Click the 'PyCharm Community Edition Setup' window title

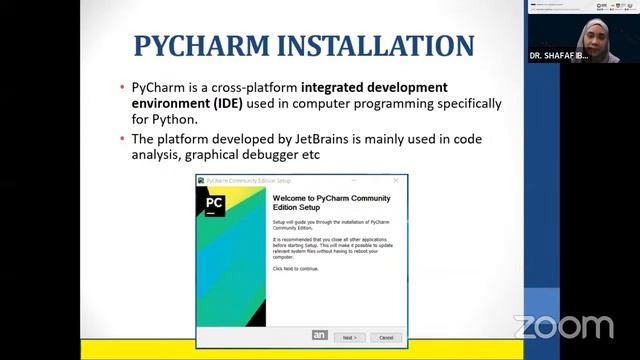click(x=249, y=180)
